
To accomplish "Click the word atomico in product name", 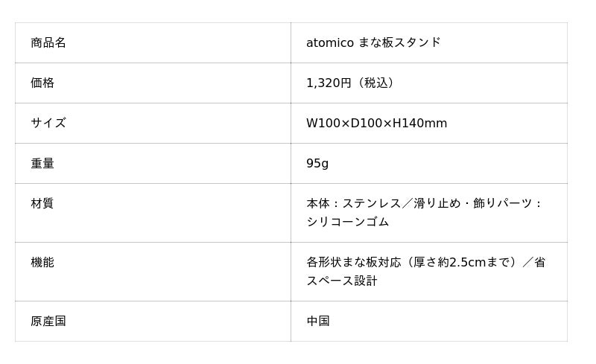I will (330, 42).
